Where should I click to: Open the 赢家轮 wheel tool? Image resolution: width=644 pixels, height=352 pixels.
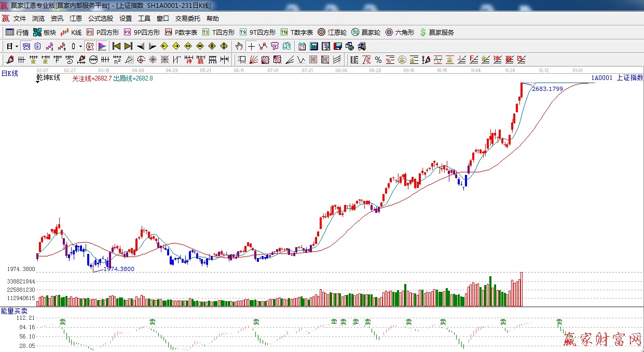[x=366, y=32]
